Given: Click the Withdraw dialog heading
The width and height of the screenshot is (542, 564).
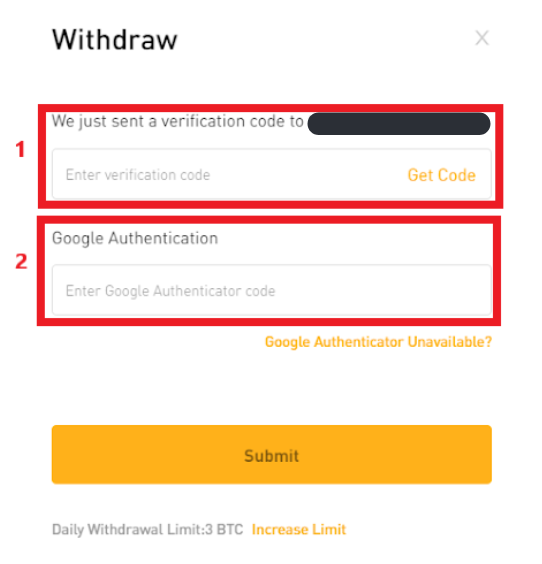Looking at the screenshot, I should coord(115,40).
